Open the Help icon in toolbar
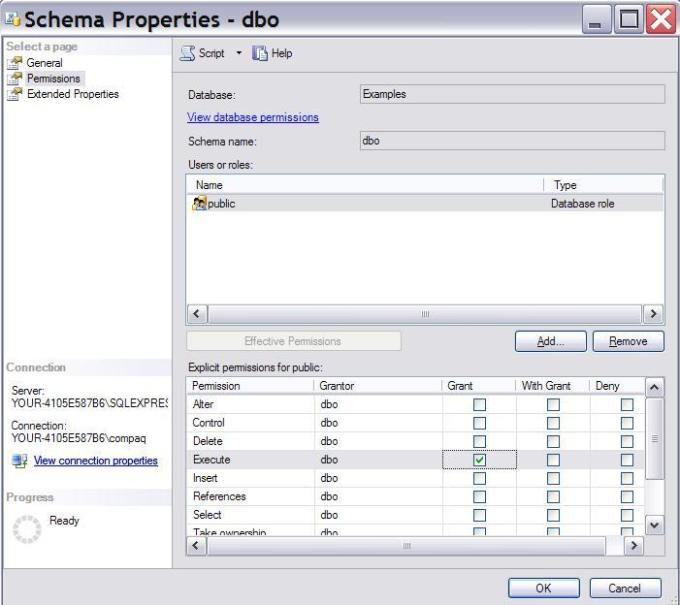 coord(260,53)
